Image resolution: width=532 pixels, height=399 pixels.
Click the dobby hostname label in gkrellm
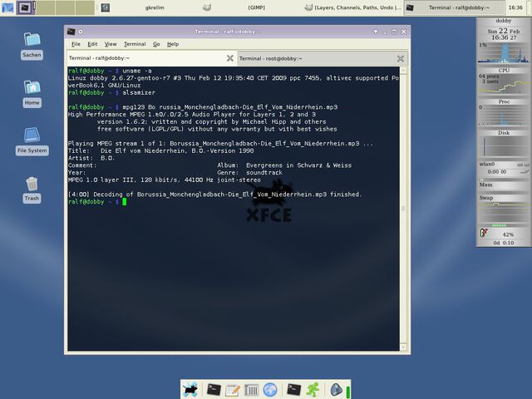(504, 21)
